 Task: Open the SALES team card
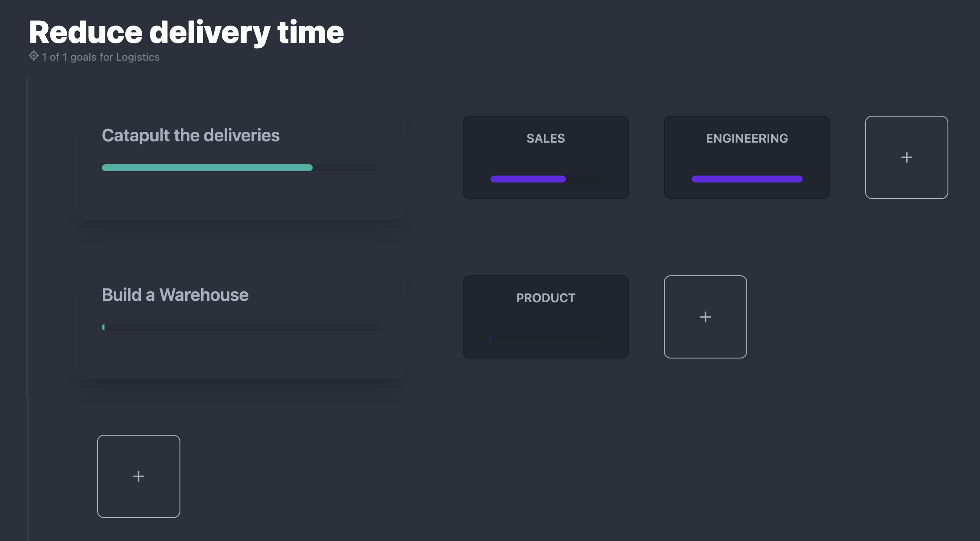pos(546,157)
